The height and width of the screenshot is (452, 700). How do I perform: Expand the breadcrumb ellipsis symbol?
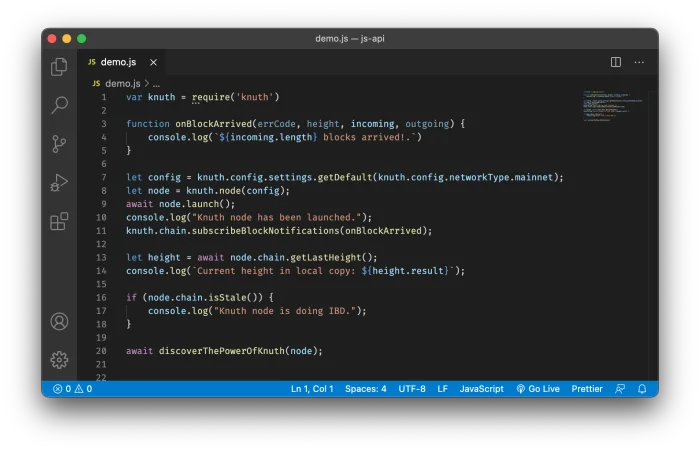pyautogui.click(x=156, y=84)
